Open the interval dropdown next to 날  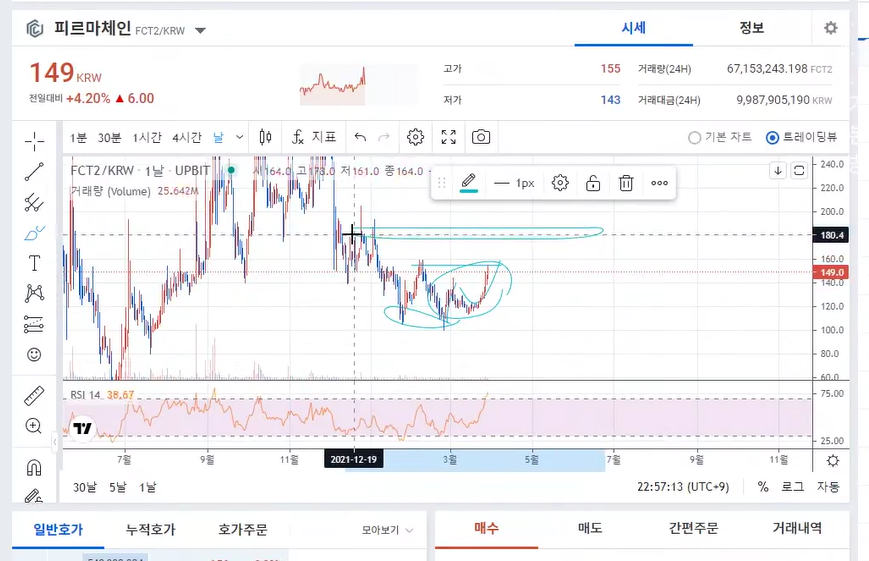point(239,137)
